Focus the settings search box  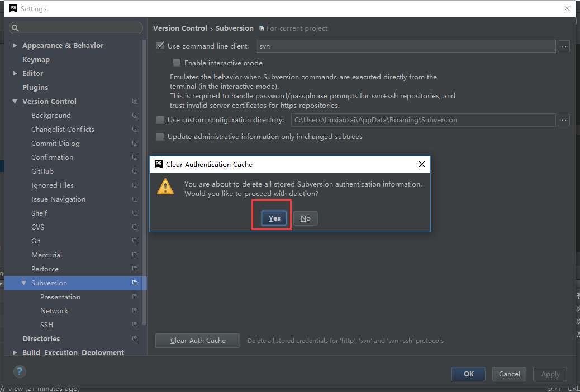(76, 28)
